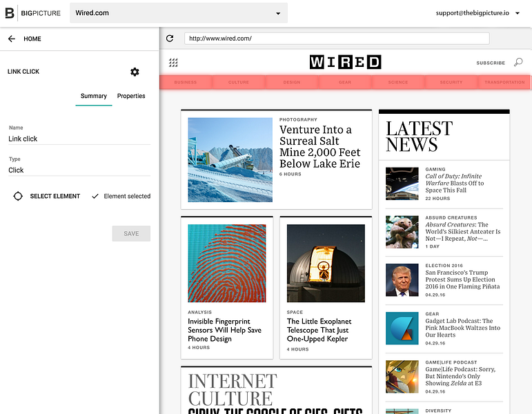
Task: Open the Little Exoplanet Telescope article
Action: tap(319, 330)
